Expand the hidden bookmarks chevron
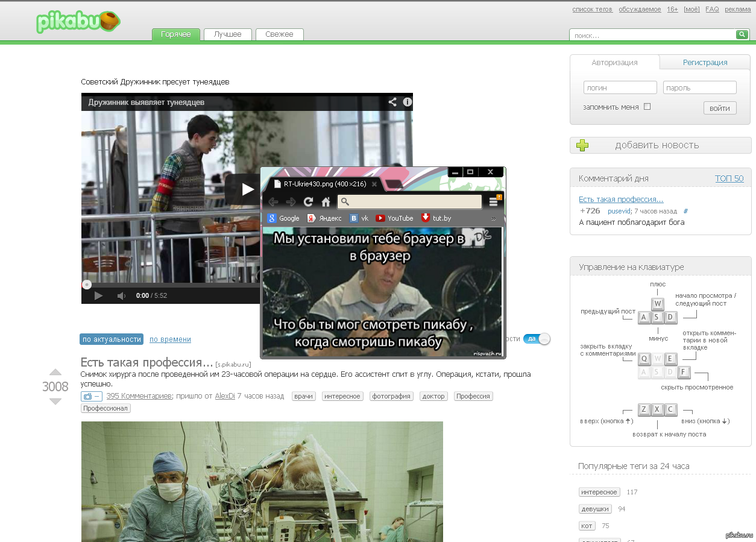Viewport: 756px width, 542px height. click(x=494, y=218)
